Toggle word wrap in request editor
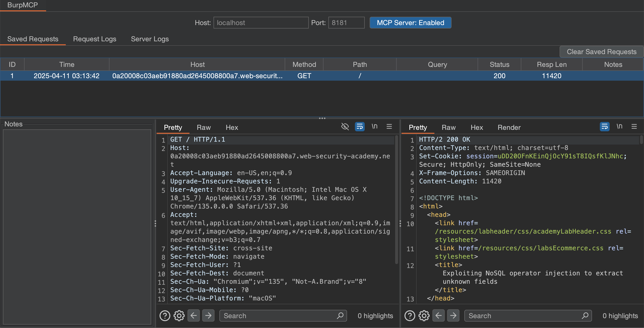 coord(360,127)
